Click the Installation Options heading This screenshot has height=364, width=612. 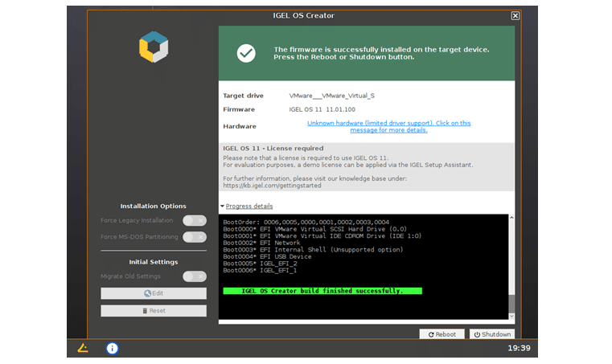(x=154, y=206)
